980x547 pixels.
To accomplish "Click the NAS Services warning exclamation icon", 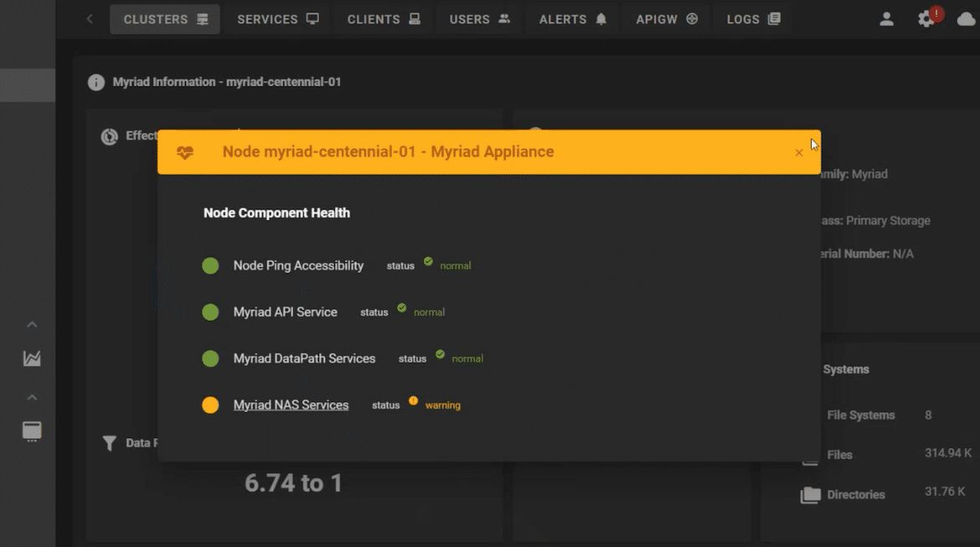I will pyautogui.click(x=413, y=400).
